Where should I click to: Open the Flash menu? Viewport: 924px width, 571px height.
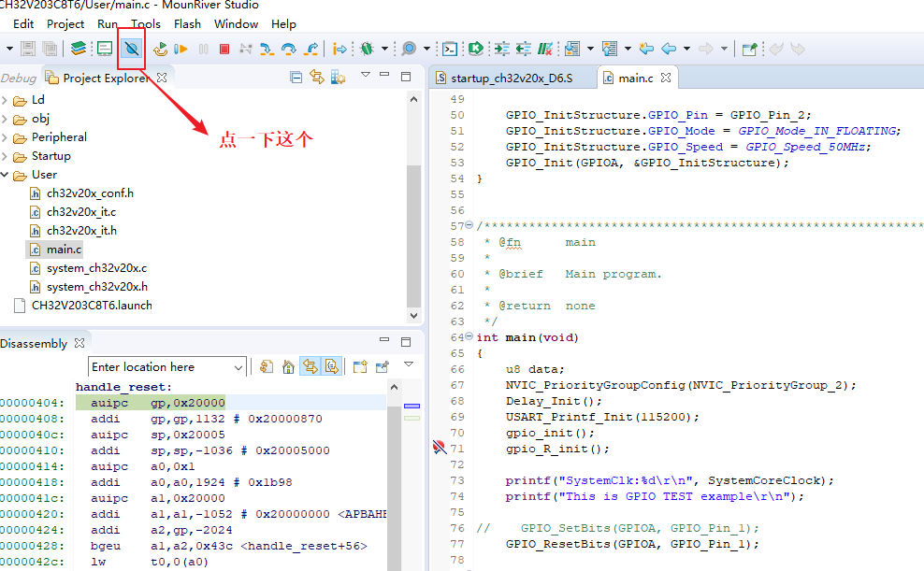pos(187,23)
